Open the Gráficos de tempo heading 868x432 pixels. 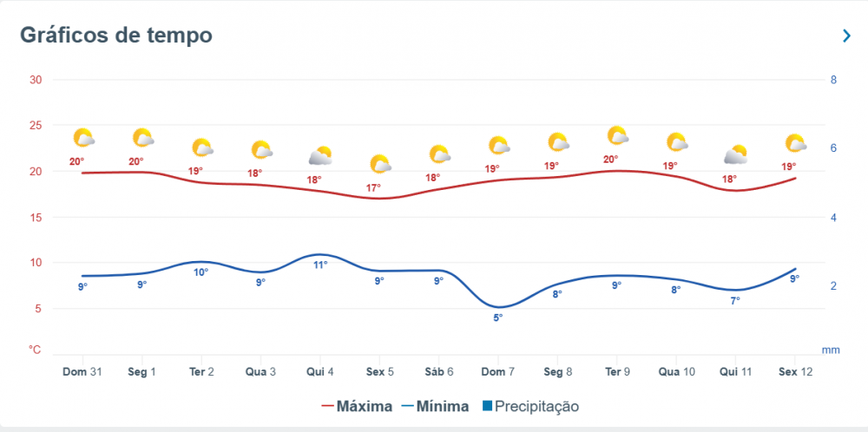116,35
